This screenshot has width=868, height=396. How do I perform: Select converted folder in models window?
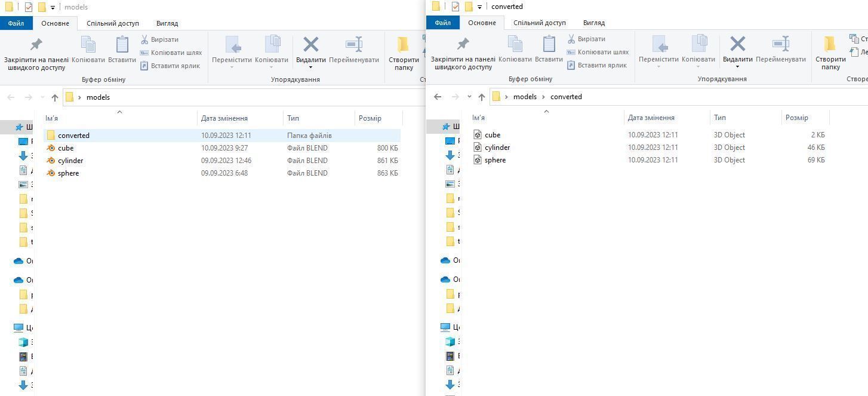coord(222,136)
